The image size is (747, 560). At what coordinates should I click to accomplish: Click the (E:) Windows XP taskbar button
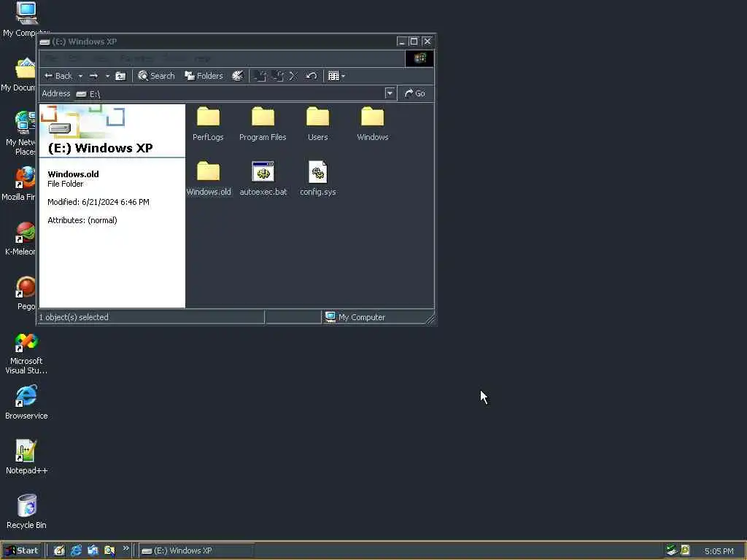196,551
